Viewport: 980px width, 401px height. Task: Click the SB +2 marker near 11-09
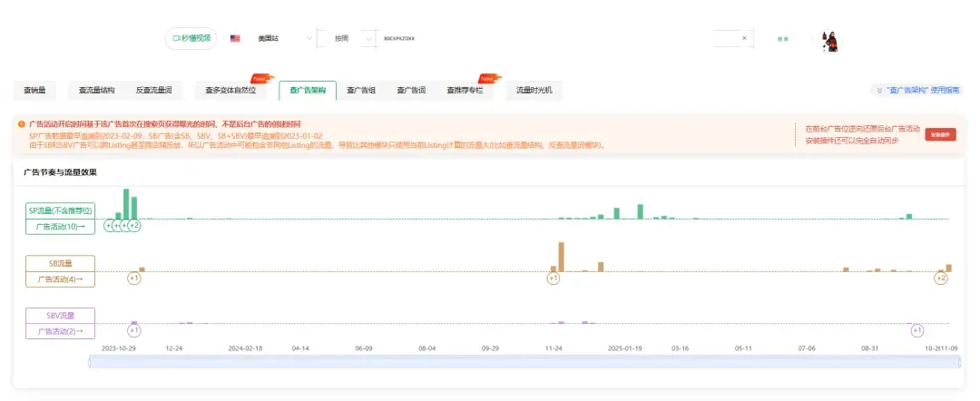pyautogui.click(x=941, y=279)
